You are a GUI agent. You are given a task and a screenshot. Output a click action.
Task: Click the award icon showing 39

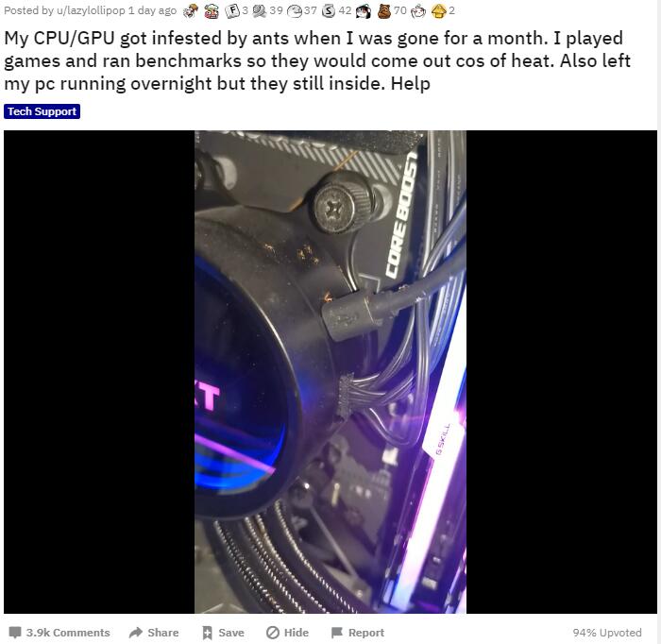point(260,10)
